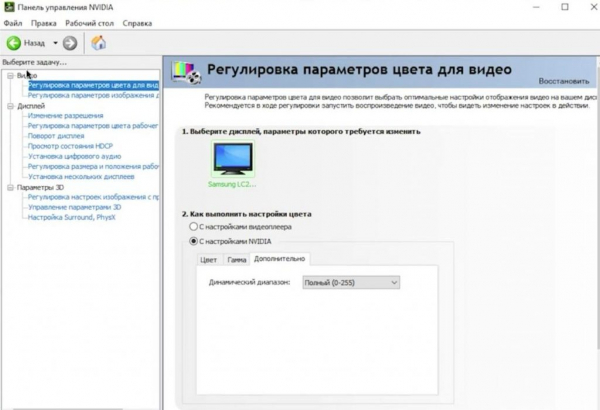Select the Samsung LC2 display thumbnail
Viewport: 600px width, 410px height.
233,158
